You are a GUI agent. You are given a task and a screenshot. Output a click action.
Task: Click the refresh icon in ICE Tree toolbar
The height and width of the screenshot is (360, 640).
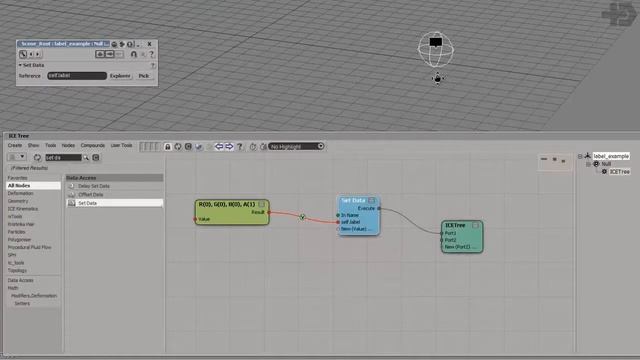[178, 147]
